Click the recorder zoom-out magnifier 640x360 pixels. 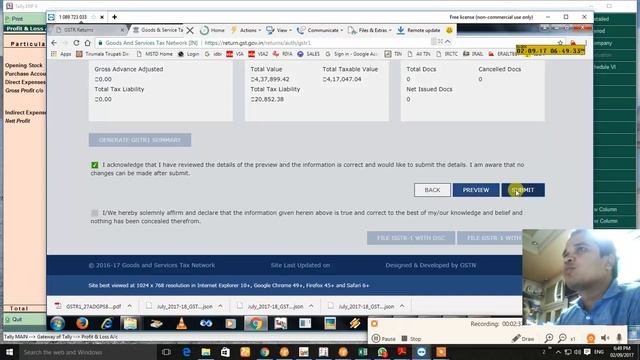(562, 338)
